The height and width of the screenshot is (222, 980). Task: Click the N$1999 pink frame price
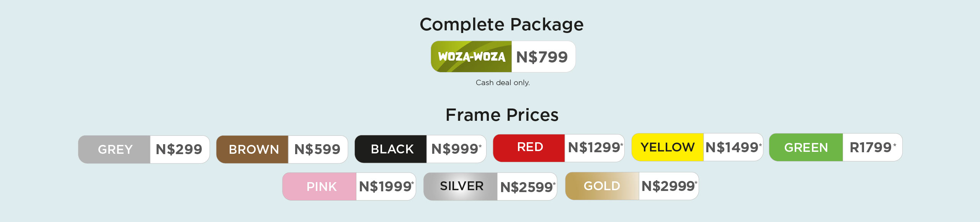pyautogui.click(x=386, y=187)
